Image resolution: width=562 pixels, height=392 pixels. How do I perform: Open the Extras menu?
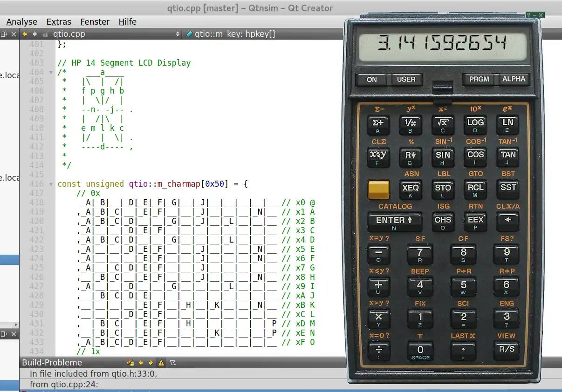tap(59, 22)
